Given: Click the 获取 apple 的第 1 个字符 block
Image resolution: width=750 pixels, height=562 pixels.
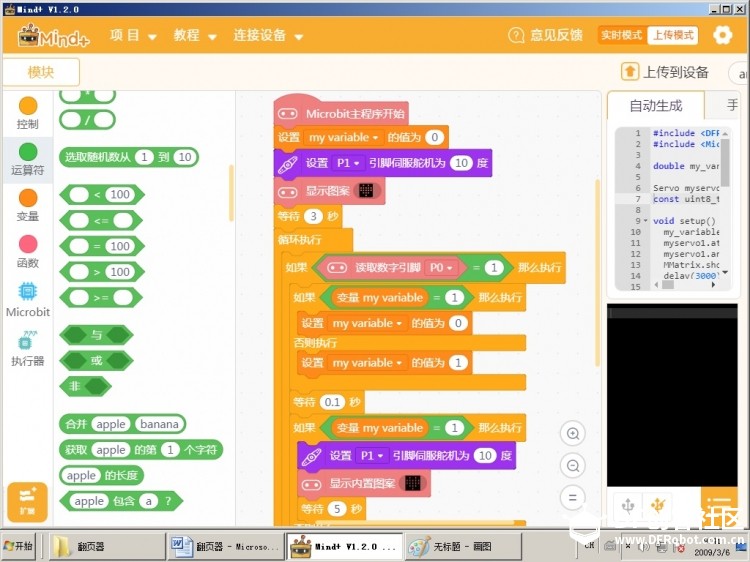Looking at the screenshot, I should (x=141, y=450).
